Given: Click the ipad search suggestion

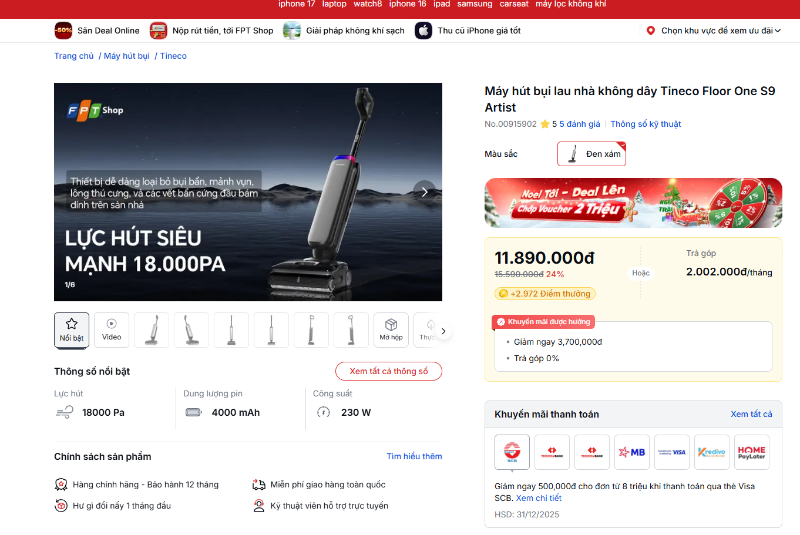Looking at the screenshot, I should tap(442, 4).
